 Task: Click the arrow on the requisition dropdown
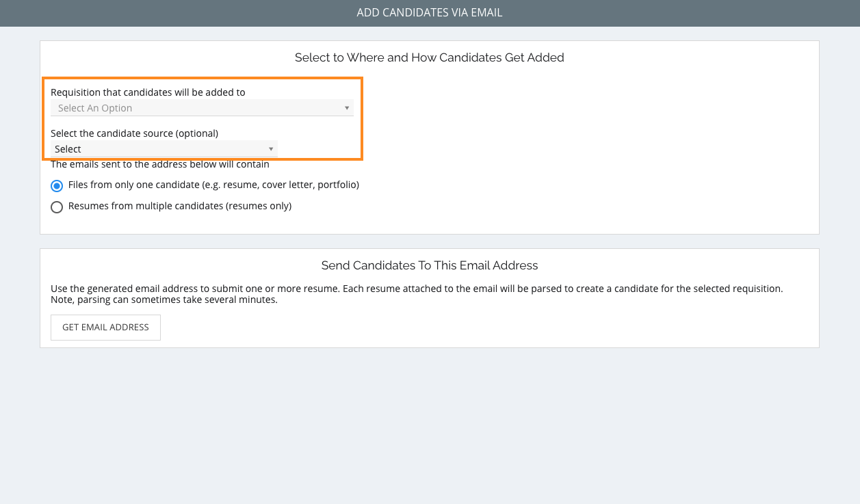tap(346, 108)
